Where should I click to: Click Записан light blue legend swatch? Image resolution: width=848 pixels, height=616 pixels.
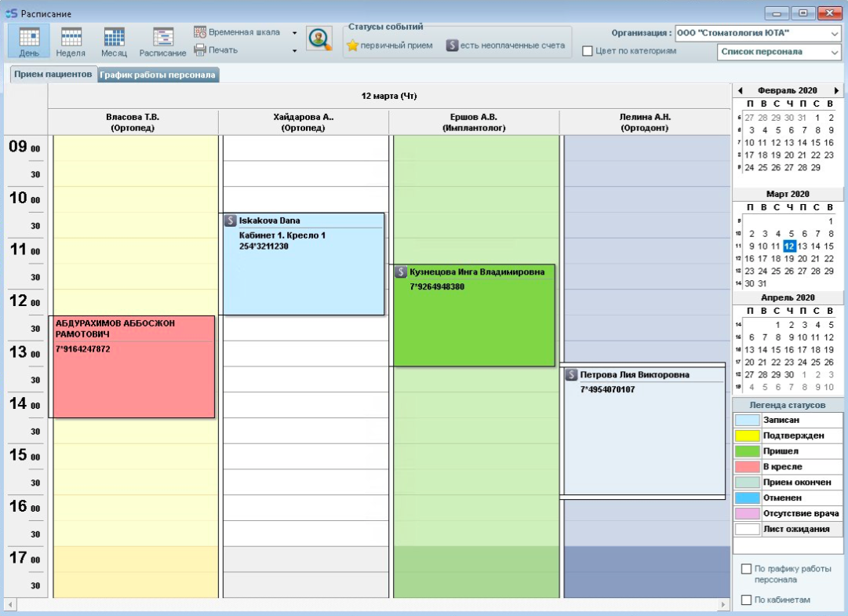(x=748, y=421)
